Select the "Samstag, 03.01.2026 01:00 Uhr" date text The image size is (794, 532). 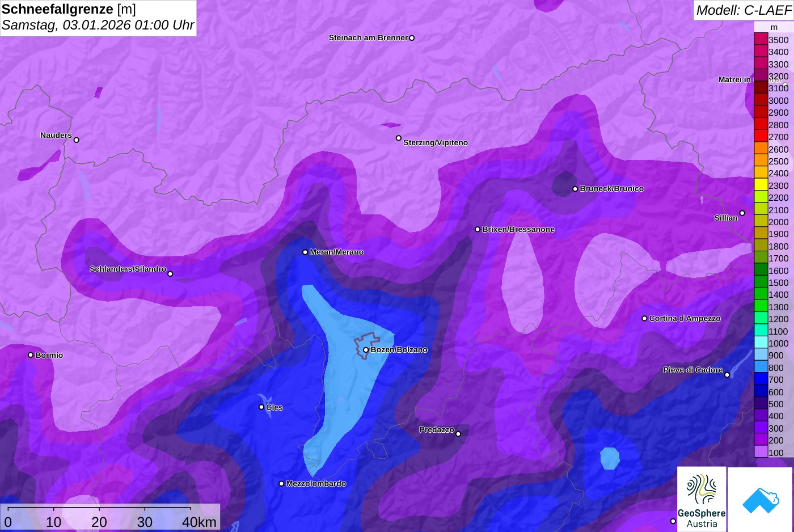pyautogui.click(x=98, y=25)
